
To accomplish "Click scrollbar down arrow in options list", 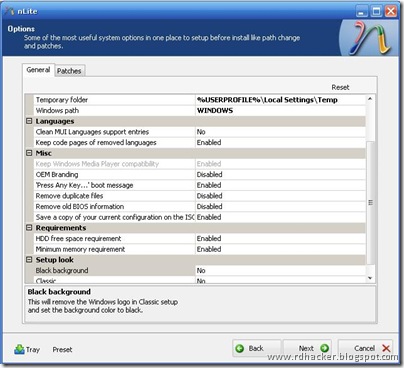I will pyautogui.click(x=370, y=278).
